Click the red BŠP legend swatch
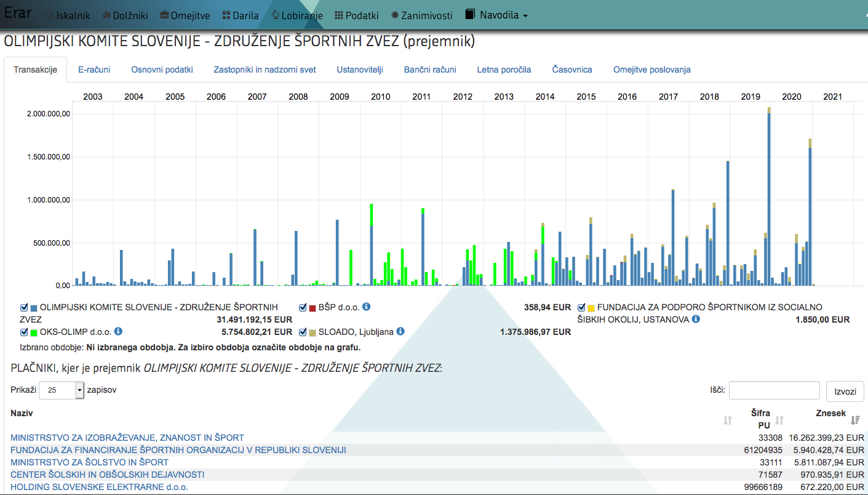The height and width of the screenshot is (495, 868). 313,308
